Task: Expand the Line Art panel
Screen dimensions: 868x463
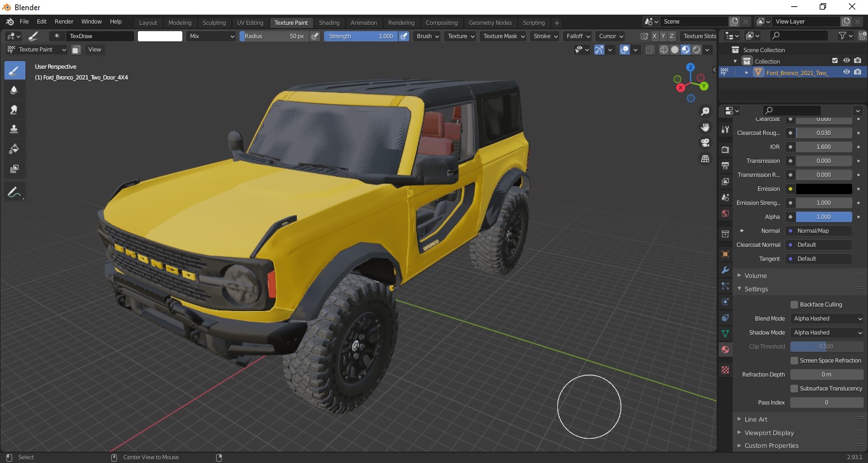Action: (756, 419)
